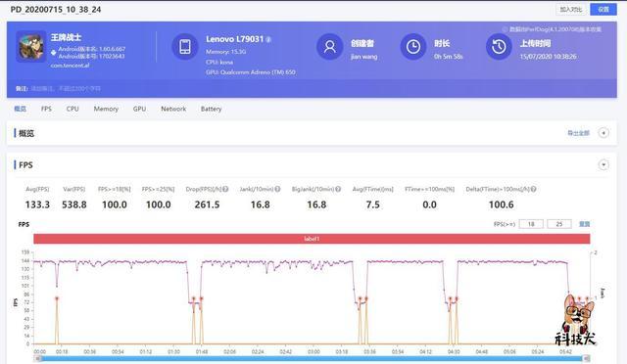Click the duration clock icon

(413, 47)
